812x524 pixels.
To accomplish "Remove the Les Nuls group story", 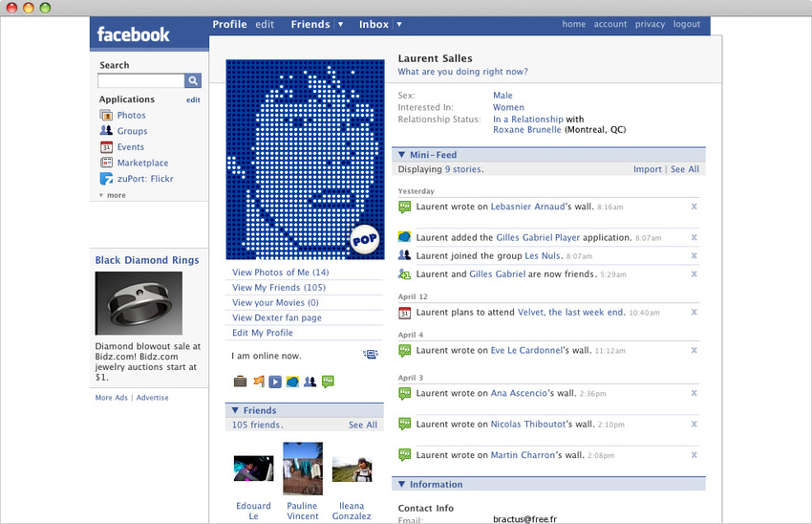I will click(694, 255).
